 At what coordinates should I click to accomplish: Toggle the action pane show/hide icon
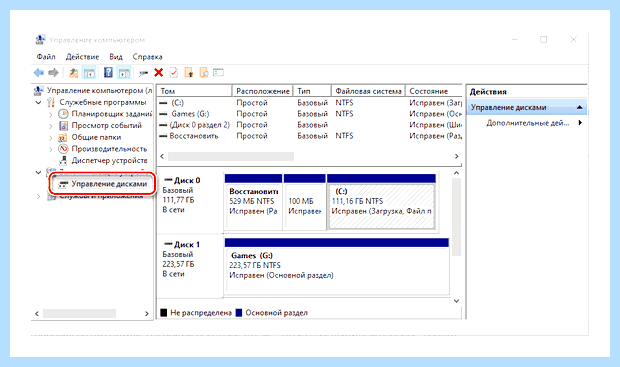pos(124,73)
